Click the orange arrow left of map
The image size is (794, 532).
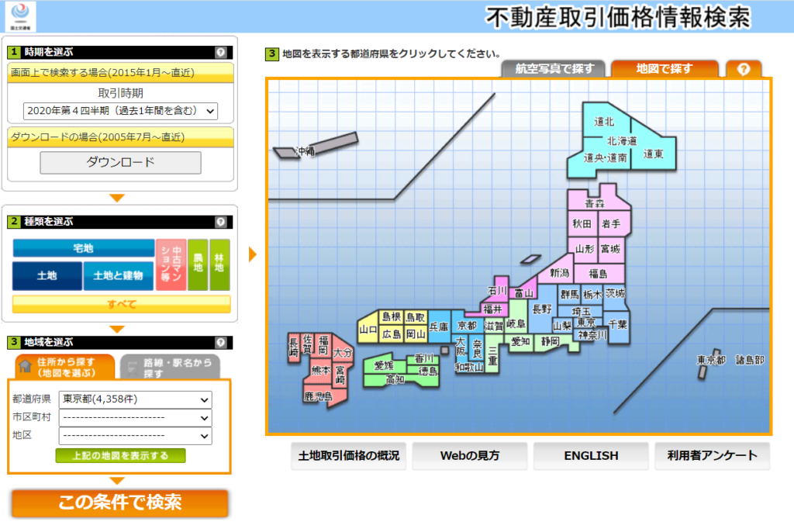click(x=253, y=254)
